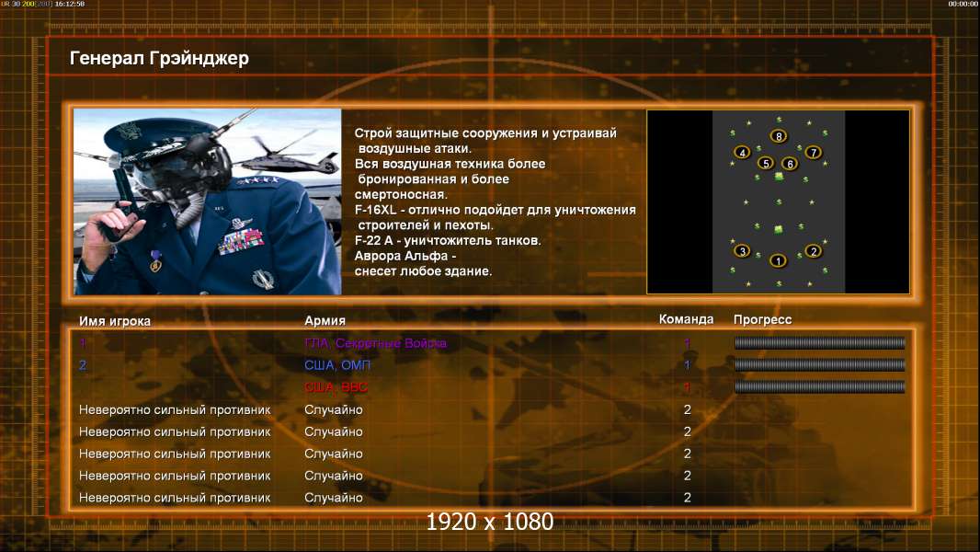Click the 'Имя игрока' column header

115,320
